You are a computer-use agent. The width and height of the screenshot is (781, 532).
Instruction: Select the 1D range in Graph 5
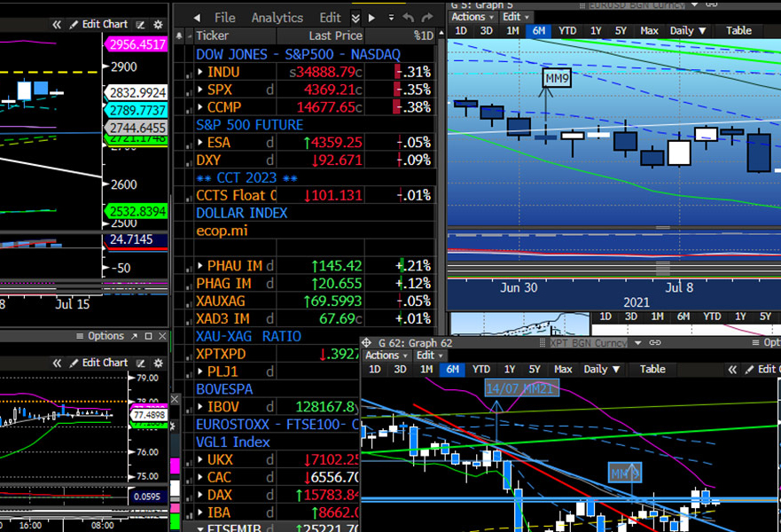(x=461, y=31)
